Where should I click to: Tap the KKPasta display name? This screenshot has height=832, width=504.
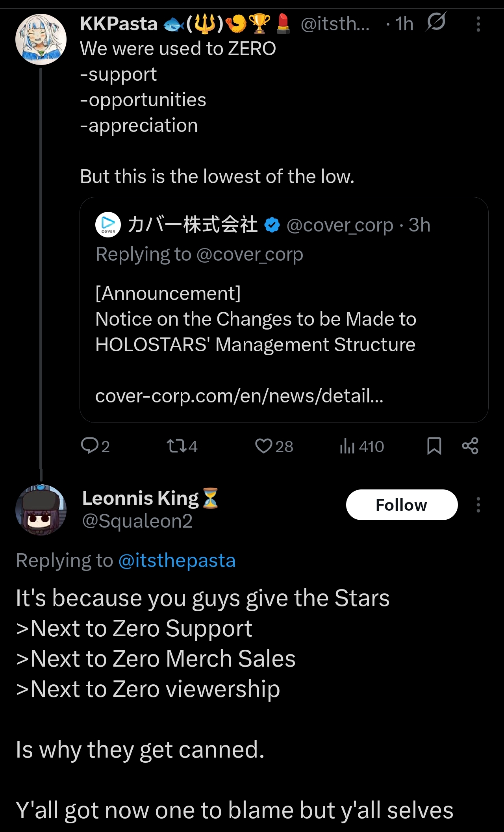[119, 24]
